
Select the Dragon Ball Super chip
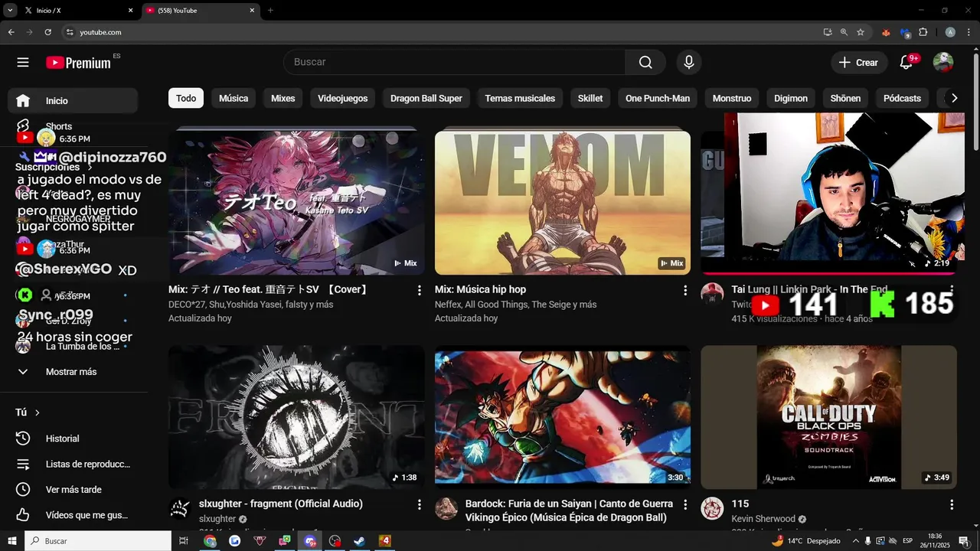click(x=426, y=98)
